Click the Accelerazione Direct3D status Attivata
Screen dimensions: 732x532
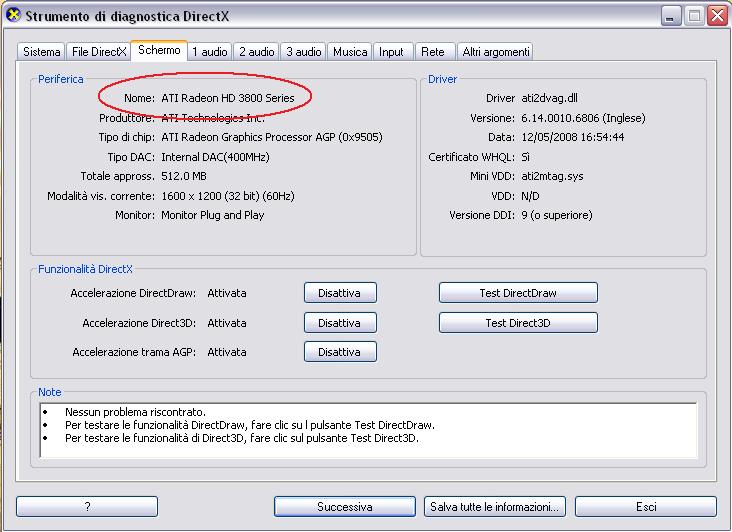tap(227, 323)
